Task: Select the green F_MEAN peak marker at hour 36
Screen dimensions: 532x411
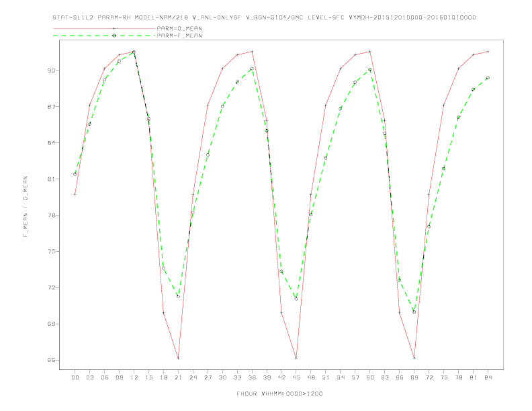Action: point(252,69)
